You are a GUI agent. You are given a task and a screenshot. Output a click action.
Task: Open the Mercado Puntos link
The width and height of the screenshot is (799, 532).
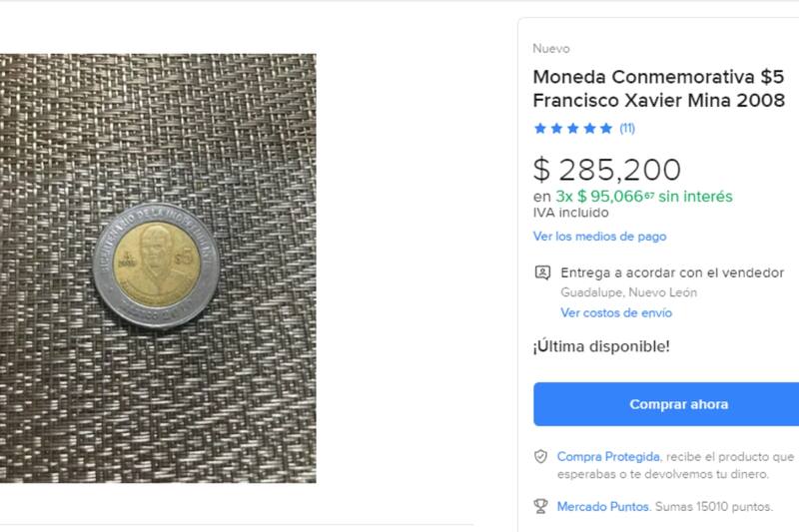pyautogui.click(x=603, y=506)
